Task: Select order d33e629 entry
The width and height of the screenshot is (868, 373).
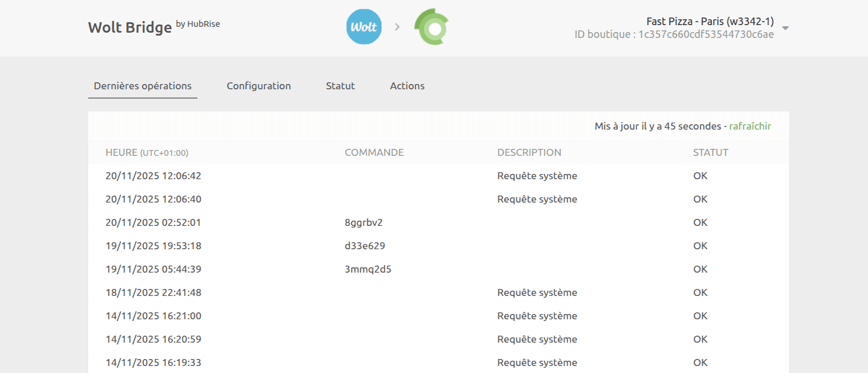Action: [x=364, y=246]
